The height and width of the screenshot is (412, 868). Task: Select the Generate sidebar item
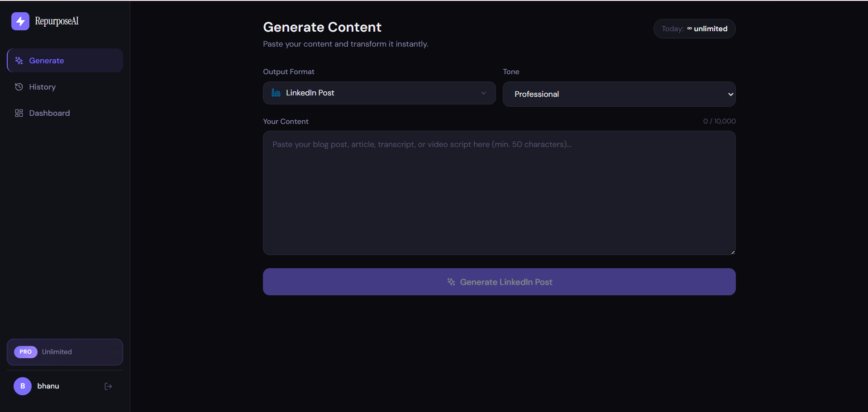click(x=65, y=61)
